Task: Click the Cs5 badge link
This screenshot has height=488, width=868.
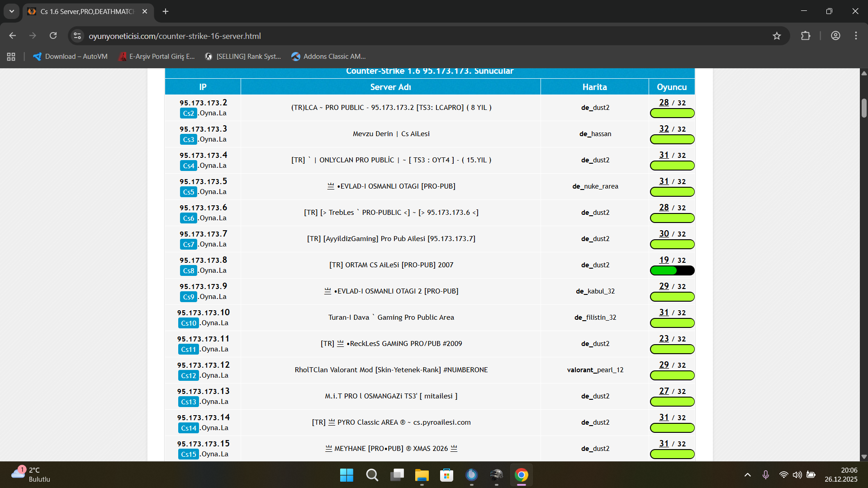Action: [x=189, y=192]
